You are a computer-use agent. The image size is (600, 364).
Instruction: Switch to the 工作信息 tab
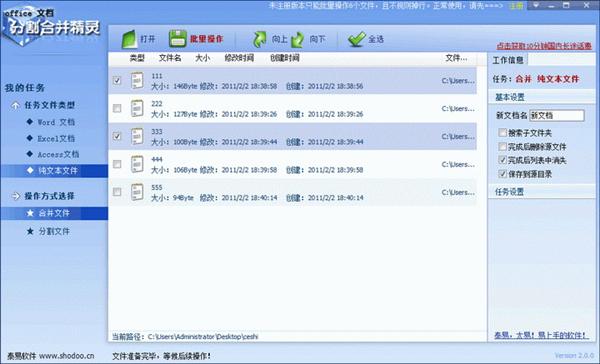click(508, 60)
